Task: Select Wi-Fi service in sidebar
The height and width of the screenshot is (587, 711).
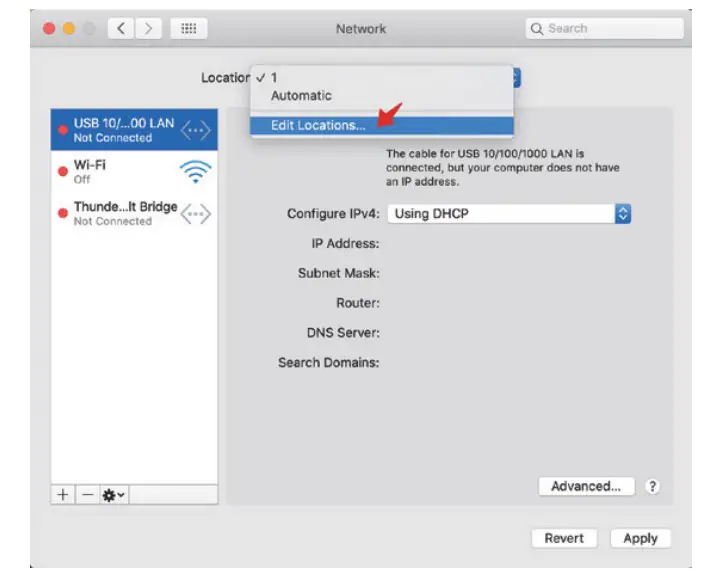Action: (x=134, y=171)
